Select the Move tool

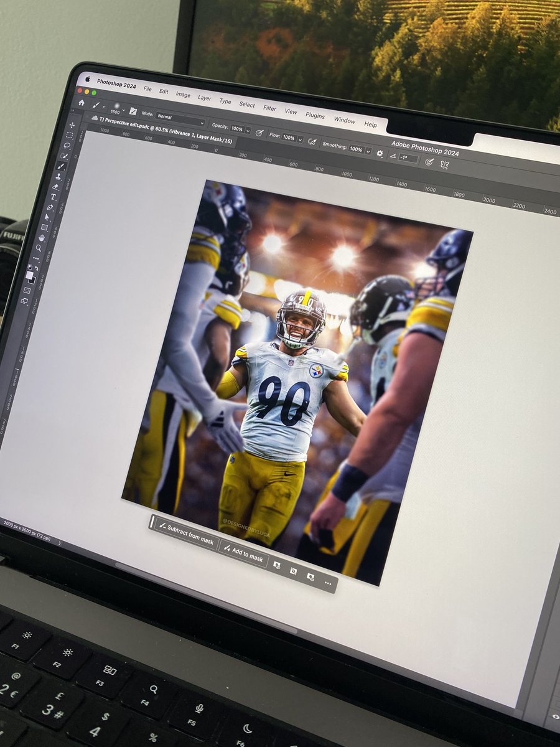pyautogui.click(x=72, y=125)
